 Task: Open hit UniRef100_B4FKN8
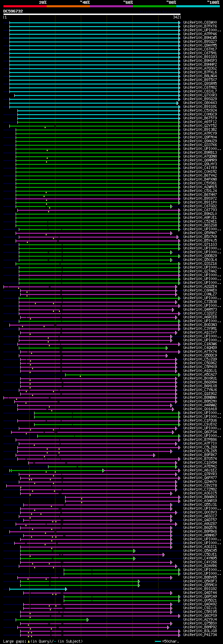tap(200, 179)
